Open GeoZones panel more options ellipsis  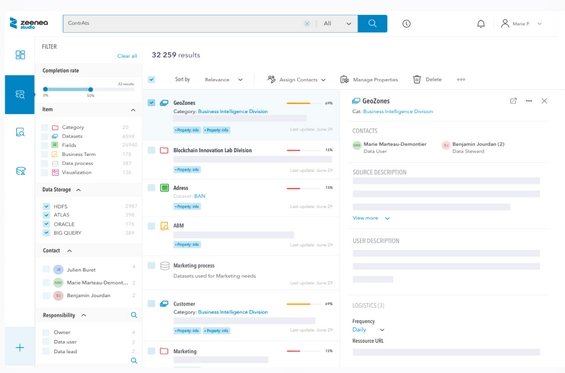[529, 101]
